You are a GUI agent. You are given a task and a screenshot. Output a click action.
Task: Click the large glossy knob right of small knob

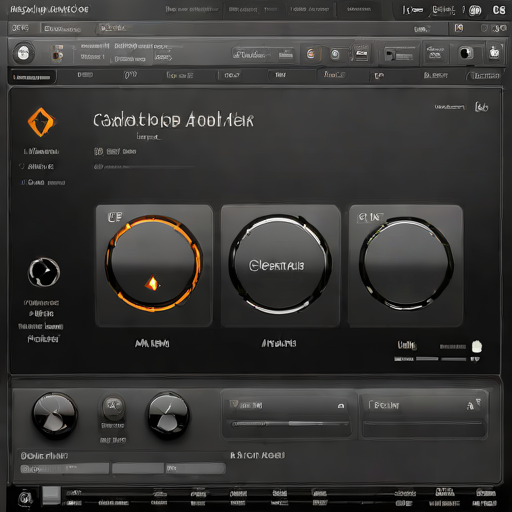(168, 415)
